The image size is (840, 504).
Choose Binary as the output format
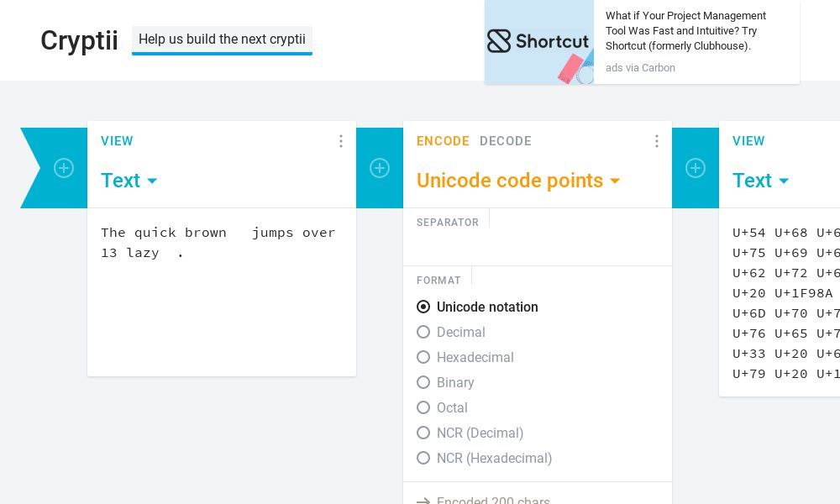[423, 382]
